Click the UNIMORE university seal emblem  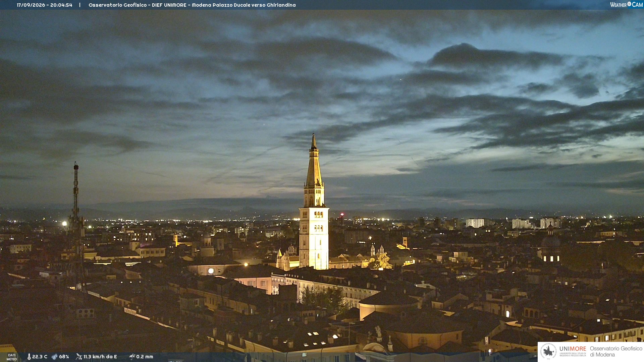[x=548, y=352]
